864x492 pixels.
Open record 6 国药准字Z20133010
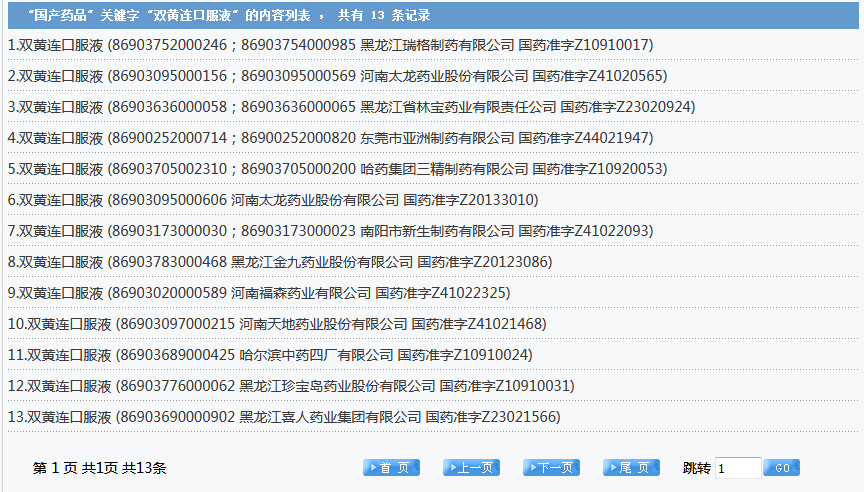pyautogui.click(x=273, y=199)
